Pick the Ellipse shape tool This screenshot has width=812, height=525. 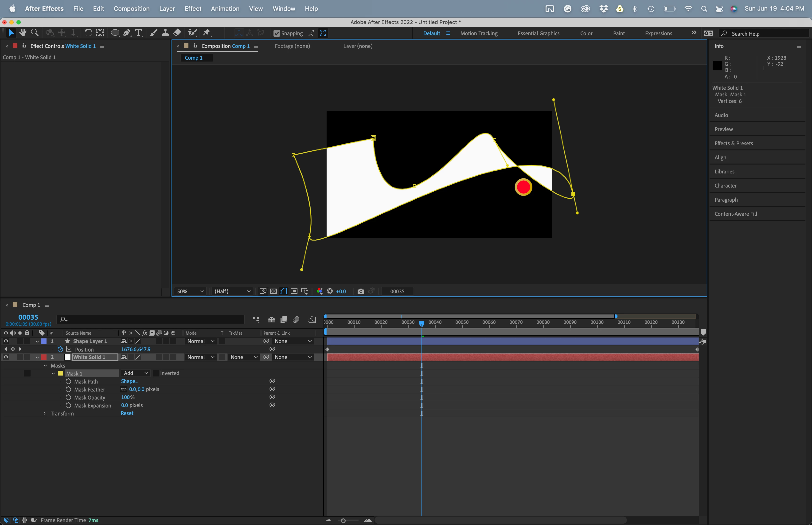pyautogui.click(x=115, y=33)
